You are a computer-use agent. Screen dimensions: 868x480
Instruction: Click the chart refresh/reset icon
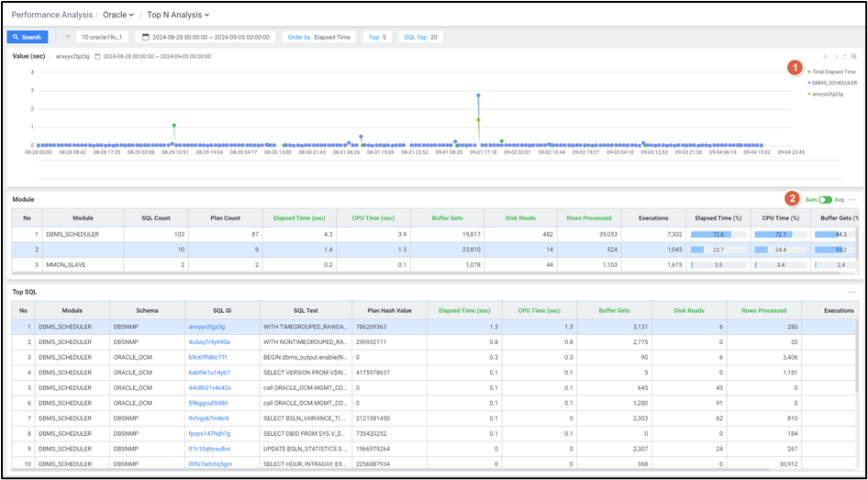point(844,57)
